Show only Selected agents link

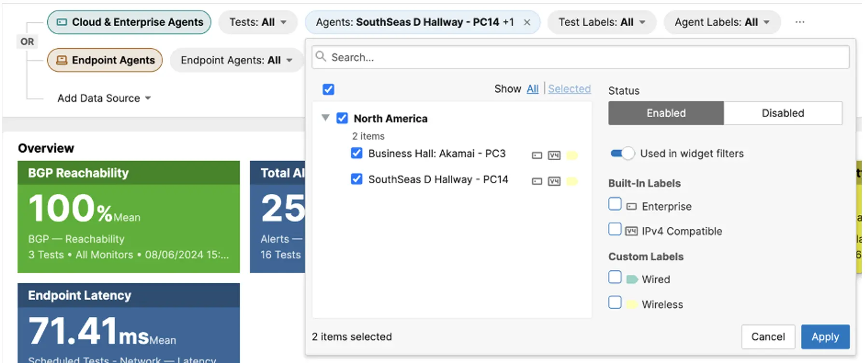pyautogui.click(x=569, y=89)
